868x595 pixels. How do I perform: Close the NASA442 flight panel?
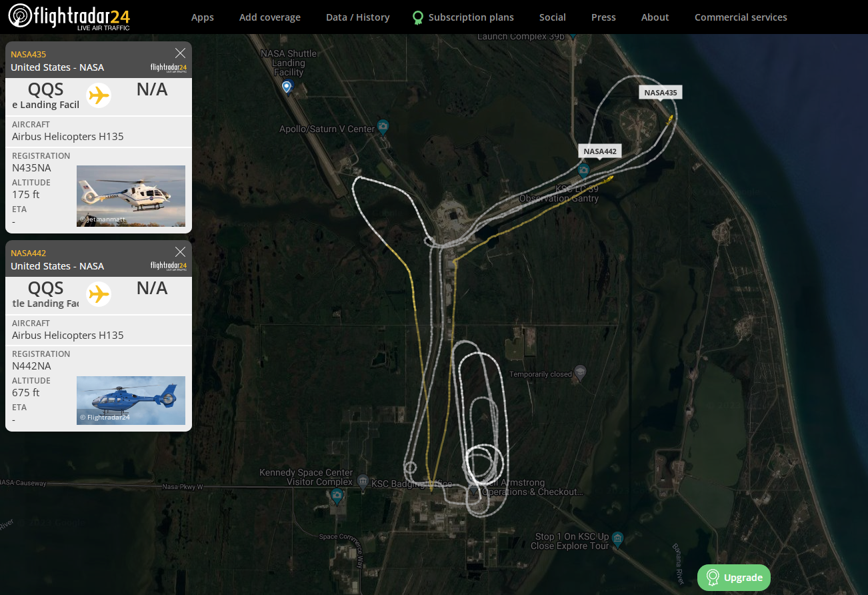click(x=180, y=251)
